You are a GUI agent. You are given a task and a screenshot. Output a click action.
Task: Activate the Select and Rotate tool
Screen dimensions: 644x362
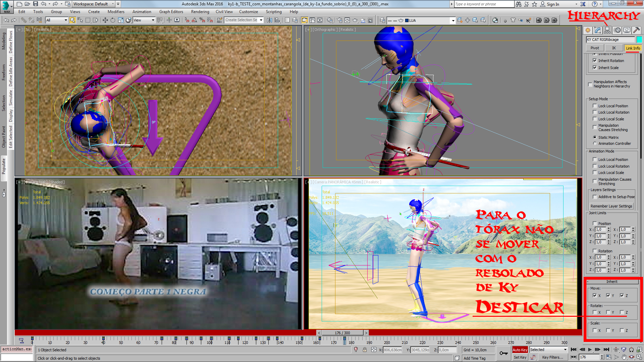[113, 20]
